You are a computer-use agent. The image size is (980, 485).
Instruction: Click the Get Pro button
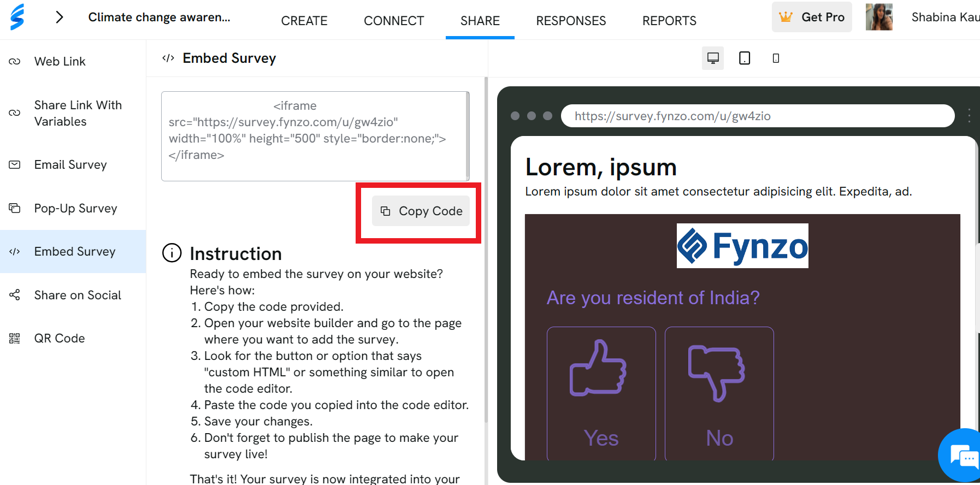pyautogui.click(x=812, y=17)
